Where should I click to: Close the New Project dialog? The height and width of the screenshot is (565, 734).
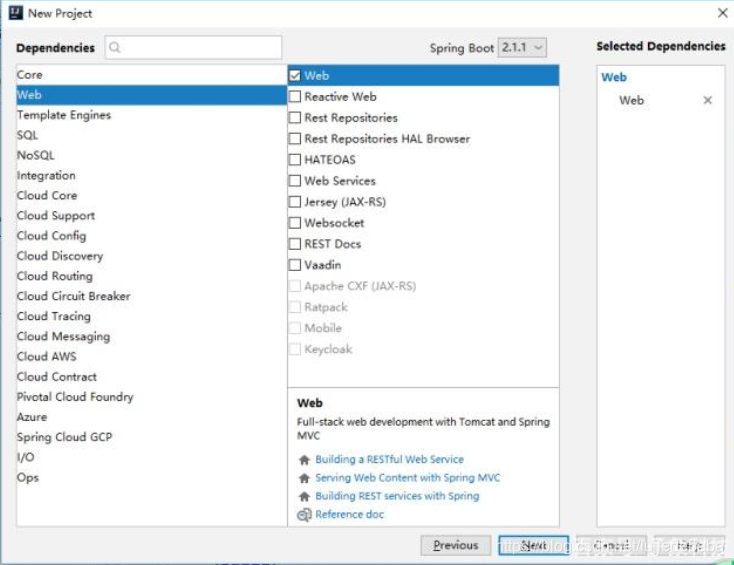[x=723, y=13]
